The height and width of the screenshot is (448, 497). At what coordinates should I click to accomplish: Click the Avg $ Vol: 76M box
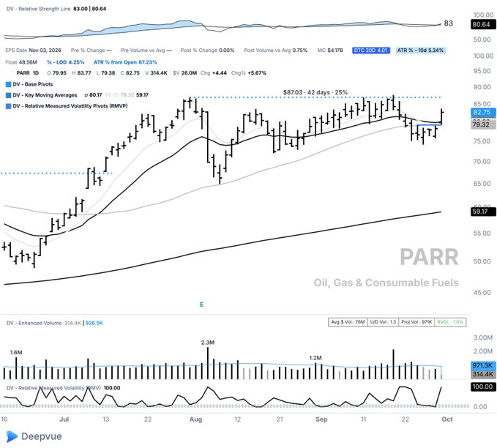pyautogui.click(x=348, y=322)
